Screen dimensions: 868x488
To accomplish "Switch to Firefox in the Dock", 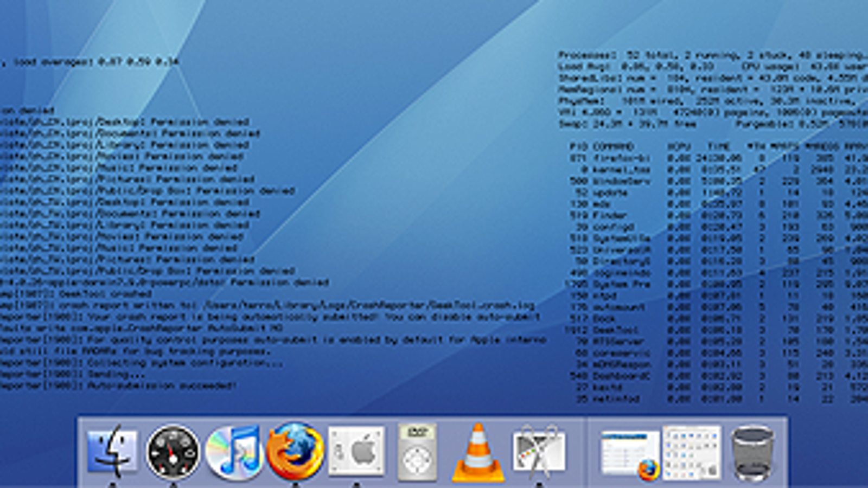I will [x=295, y=451].
